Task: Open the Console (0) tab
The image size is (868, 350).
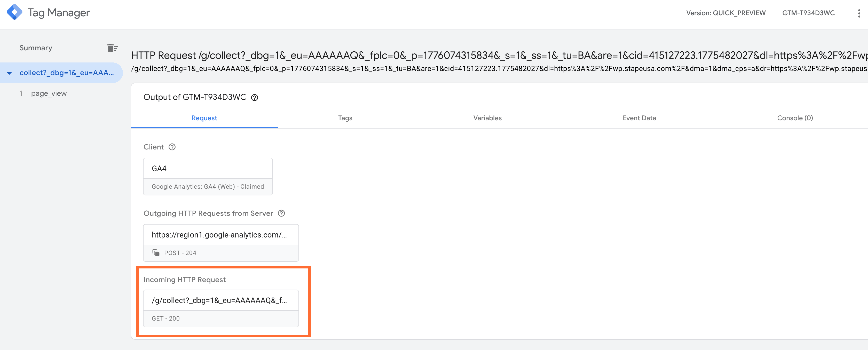Action: click(795, 118)
